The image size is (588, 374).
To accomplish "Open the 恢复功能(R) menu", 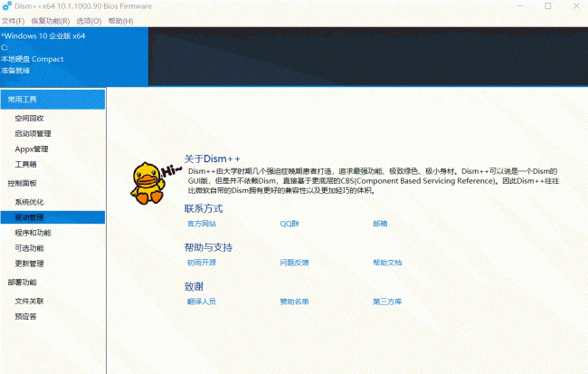I will [51, 21].
